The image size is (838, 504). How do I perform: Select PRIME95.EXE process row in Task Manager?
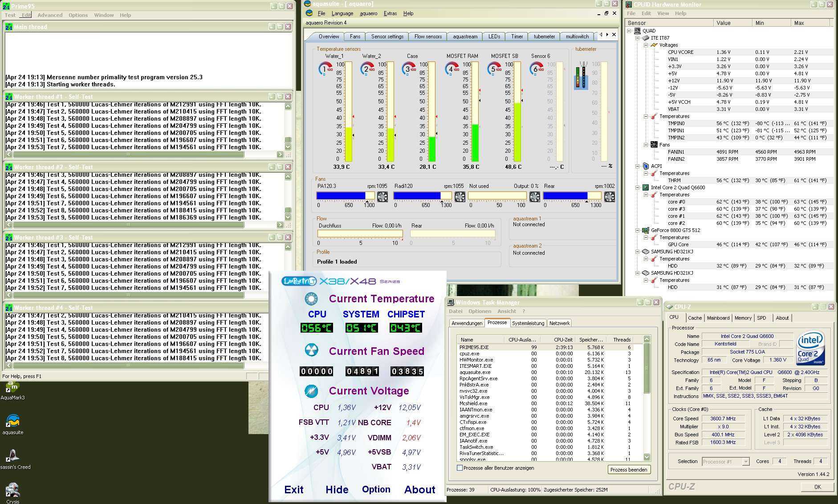(550, 347)
